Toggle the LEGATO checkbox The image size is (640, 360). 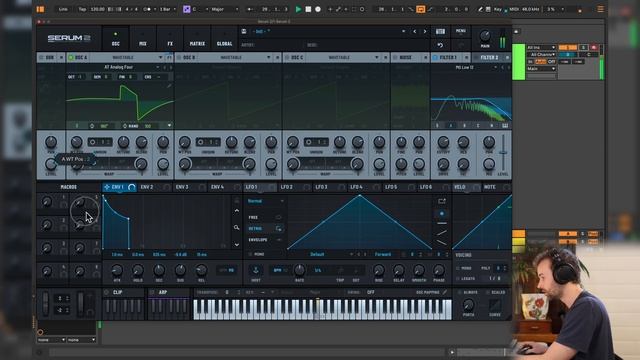458,278
